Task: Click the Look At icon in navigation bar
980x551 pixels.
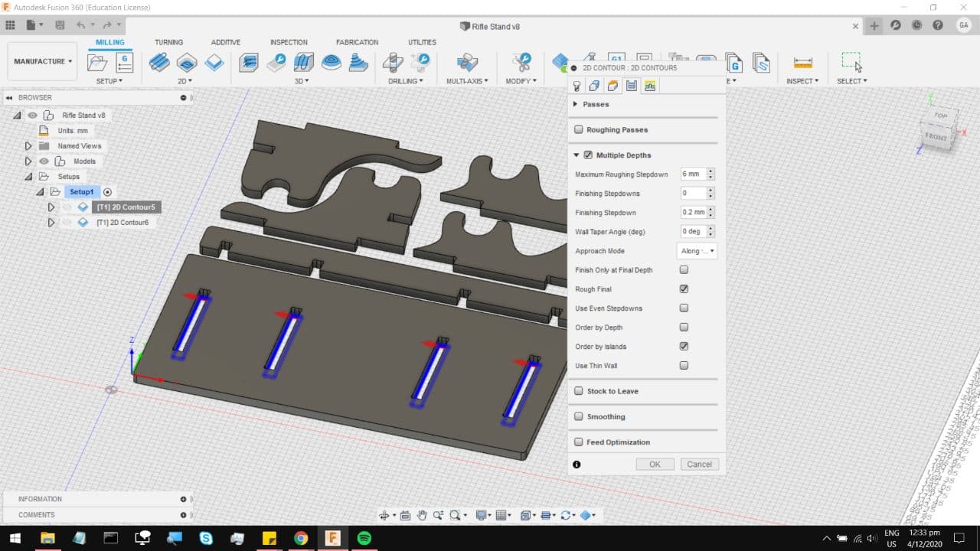Action: pos(405,515)
